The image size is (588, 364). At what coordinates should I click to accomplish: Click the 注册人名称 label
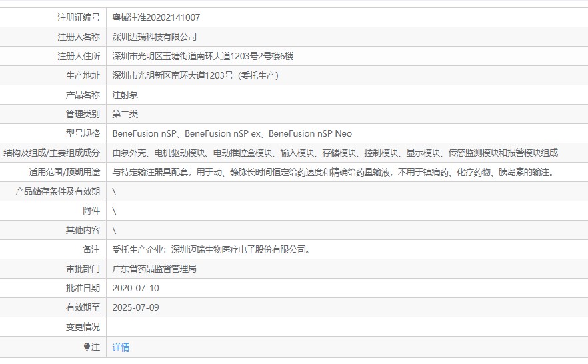click(79, 37)
